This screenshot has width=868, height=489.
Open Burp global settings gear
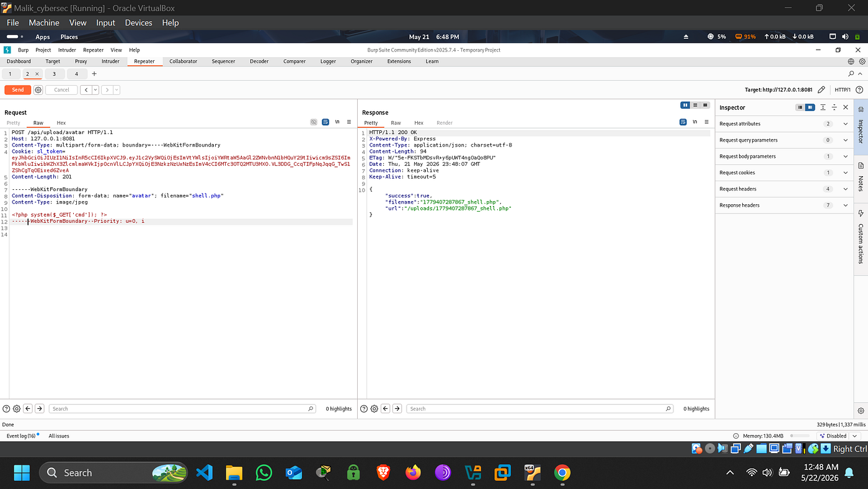(x=862, y=61)
